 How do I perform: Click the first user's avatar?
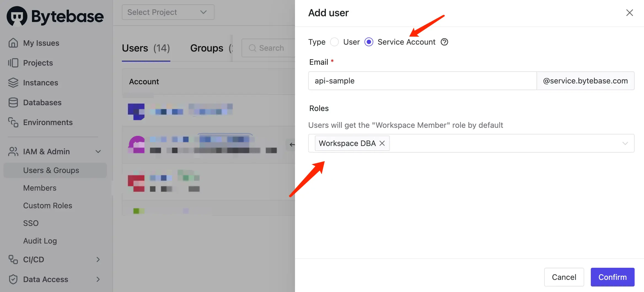136,111
